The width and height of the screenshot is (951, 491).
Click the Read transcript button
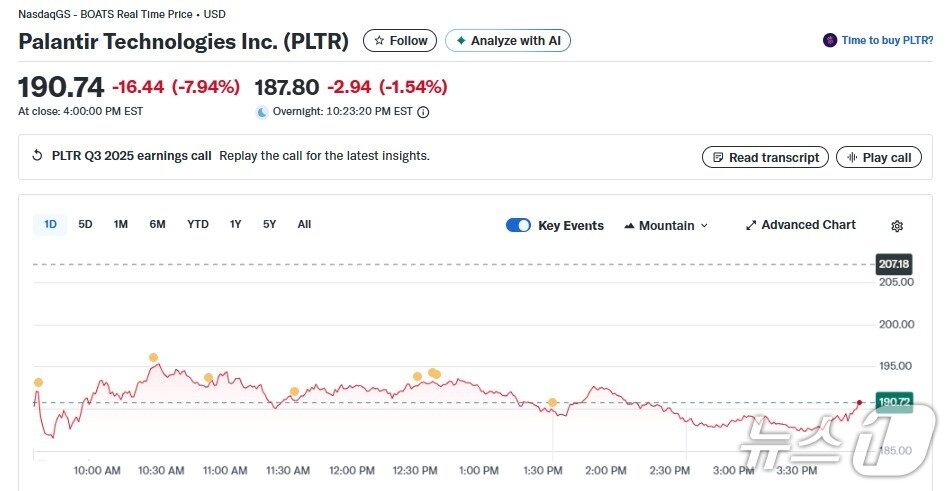point(766,157)
